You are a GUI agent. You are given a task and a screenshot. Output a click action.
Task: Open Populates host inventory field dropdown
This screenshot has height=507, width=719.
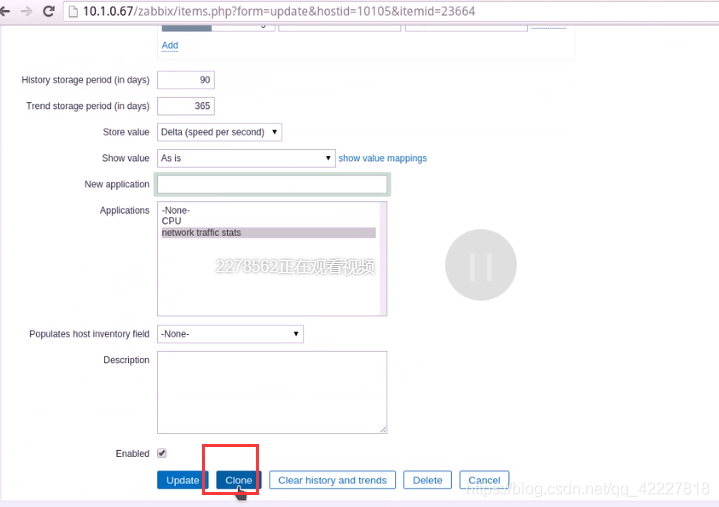pyautogui.click(x=230, y=334)
